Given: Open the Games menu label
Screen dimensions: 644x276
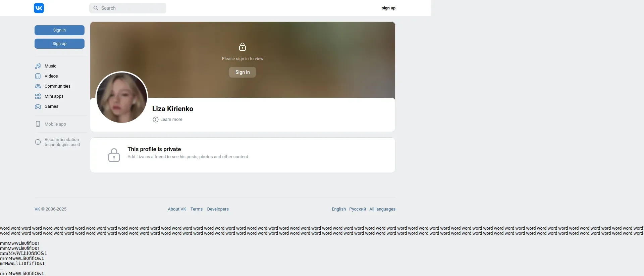Looking at the screenshot, I should click(x=51, y=106).
